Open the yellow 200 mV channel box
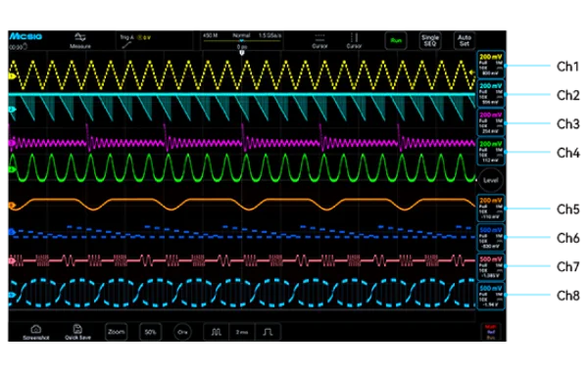The image size is (588, 372). click(x=491, y=65)
